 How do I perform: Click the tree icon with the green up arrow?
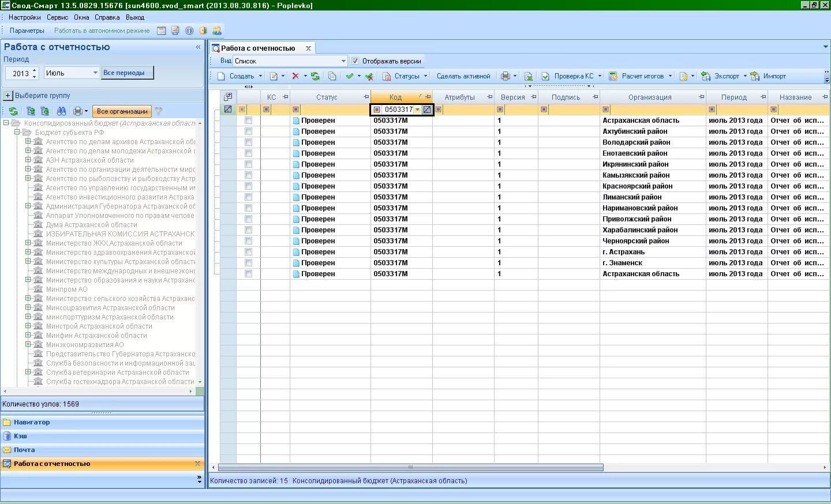pos(31,111)
